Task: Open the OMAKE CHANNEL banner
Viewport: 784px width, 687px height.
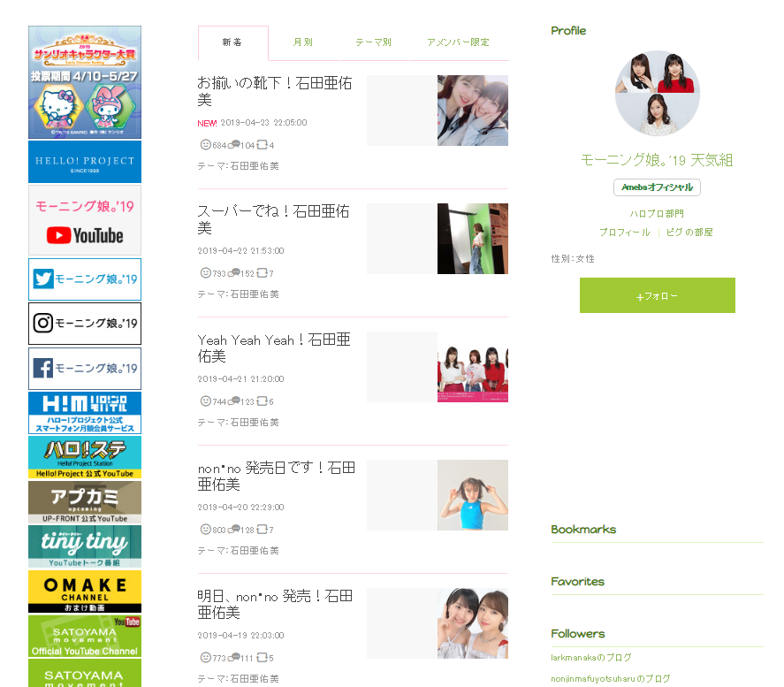Action: tap(85, 592)
